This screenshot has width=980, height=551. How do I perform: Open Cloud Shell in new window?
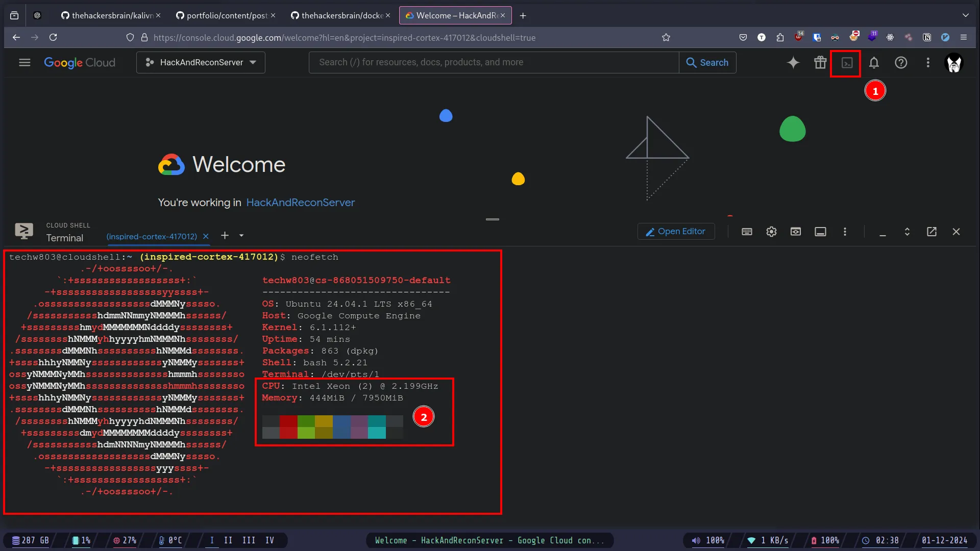click(x=932, y=232)
